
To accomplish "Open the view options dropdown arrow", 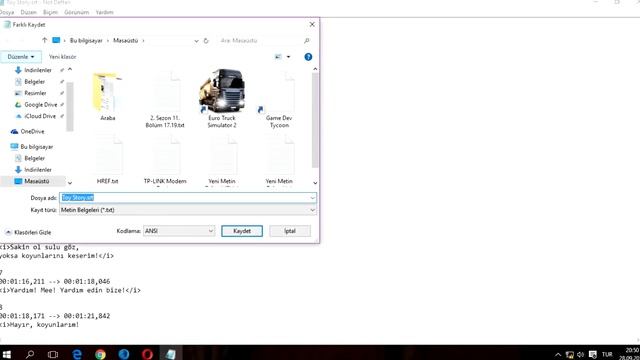I will (289, 57).
